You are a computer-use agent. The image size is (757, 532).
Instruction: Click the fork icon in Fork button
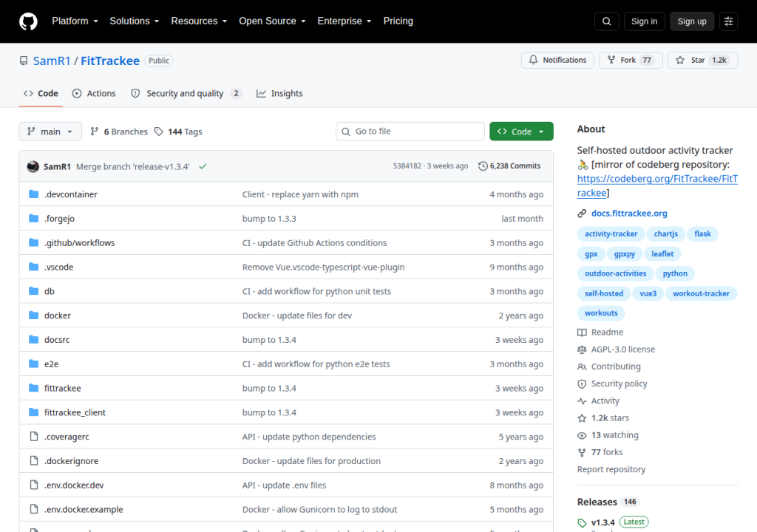(611, 60)
